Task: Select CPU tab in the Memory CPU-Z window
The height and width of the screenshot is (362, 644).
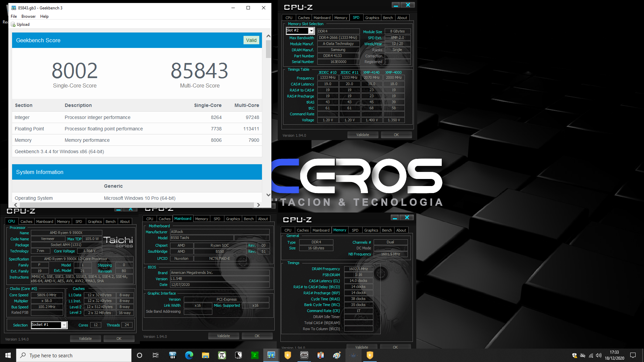Action: pos(288,230)
